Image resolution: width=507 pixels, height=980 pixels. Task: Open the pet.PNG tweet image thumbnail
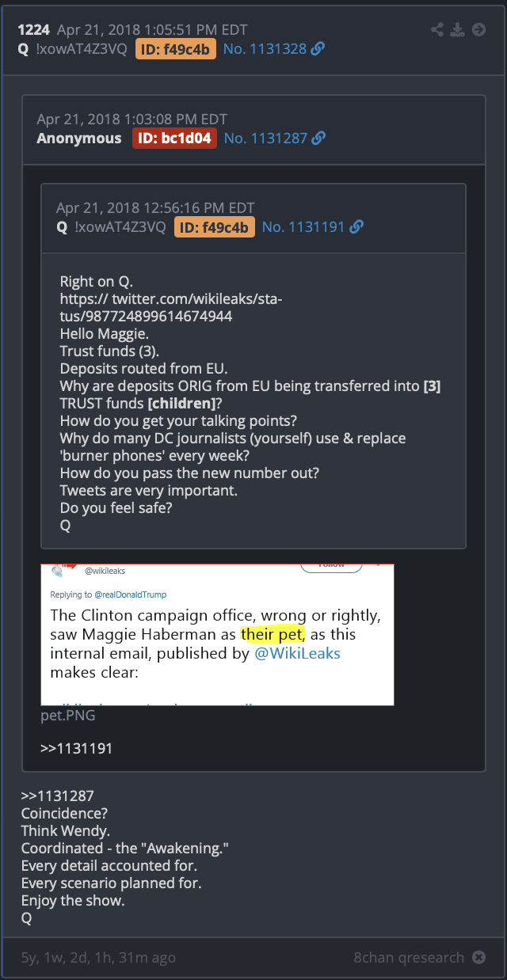(217, 634)
